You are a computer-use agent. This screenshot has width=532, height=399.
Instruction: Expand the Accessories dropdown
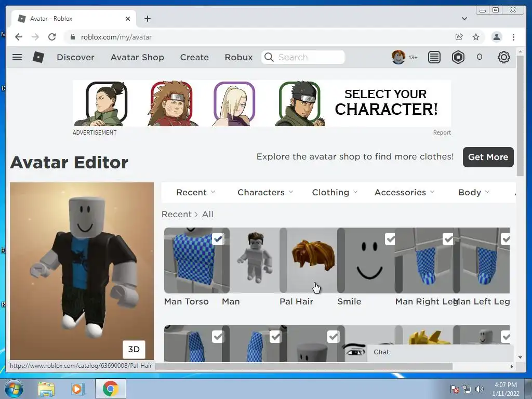(x=404, y=192)
